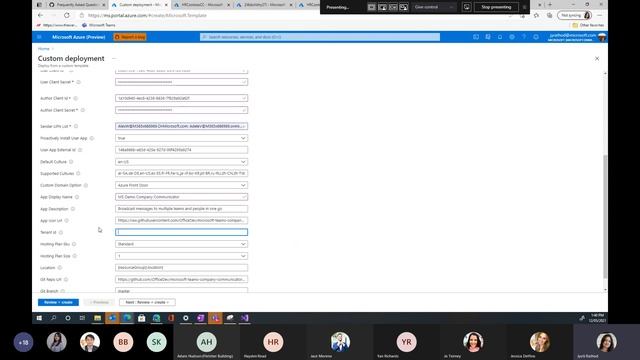Switch to third browser tab
This screenshot has height=360, width=640.
coord(202,5)
